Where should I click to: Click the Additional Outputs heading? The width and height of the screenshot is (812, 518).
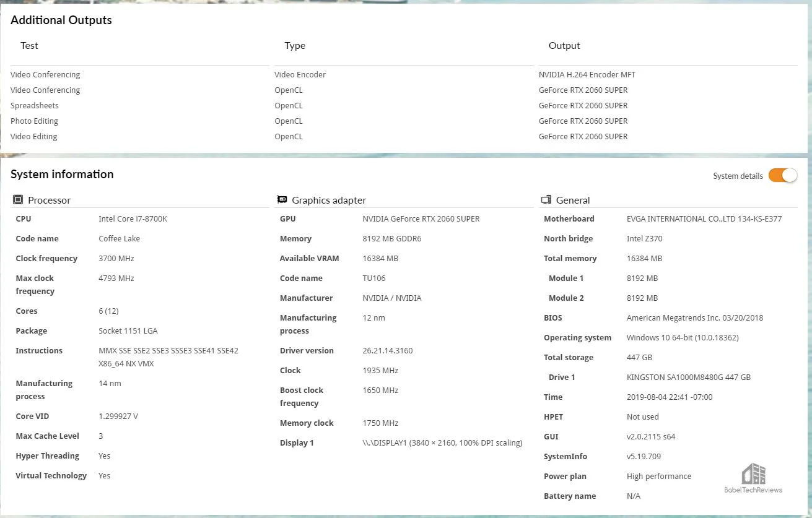pyautogui.click(x=61, y=20)
